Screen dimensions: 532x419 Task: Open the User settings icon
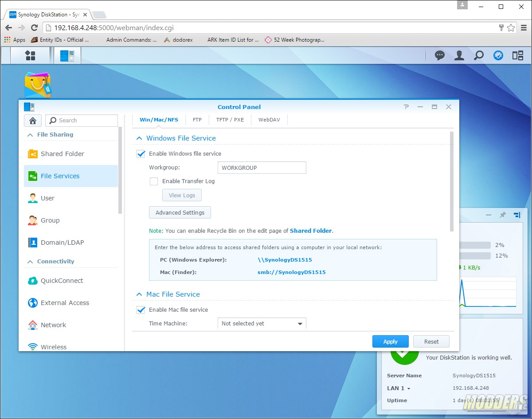click(33, 198)
